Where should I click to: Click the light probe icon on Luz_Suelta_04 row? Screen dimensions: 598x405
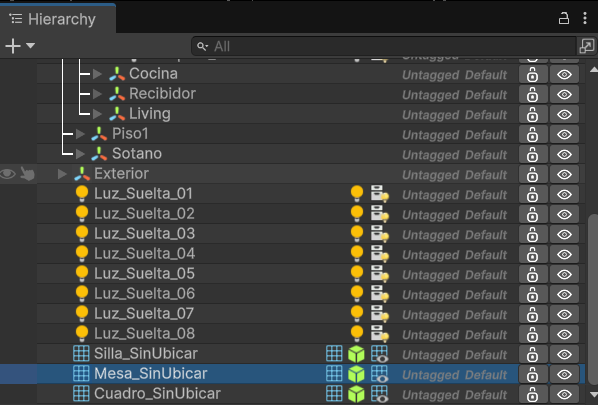(380, 254)
